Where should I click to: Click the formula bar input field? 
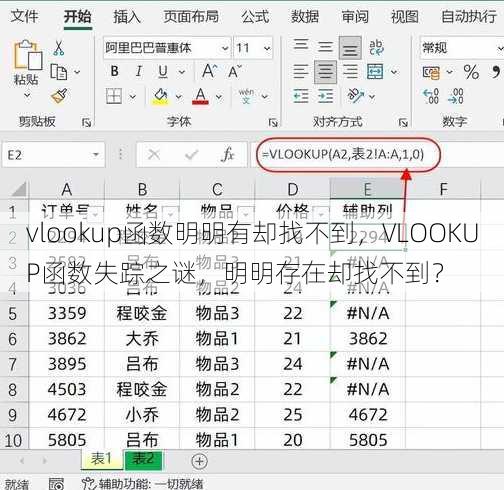click(x=378, y=155)
